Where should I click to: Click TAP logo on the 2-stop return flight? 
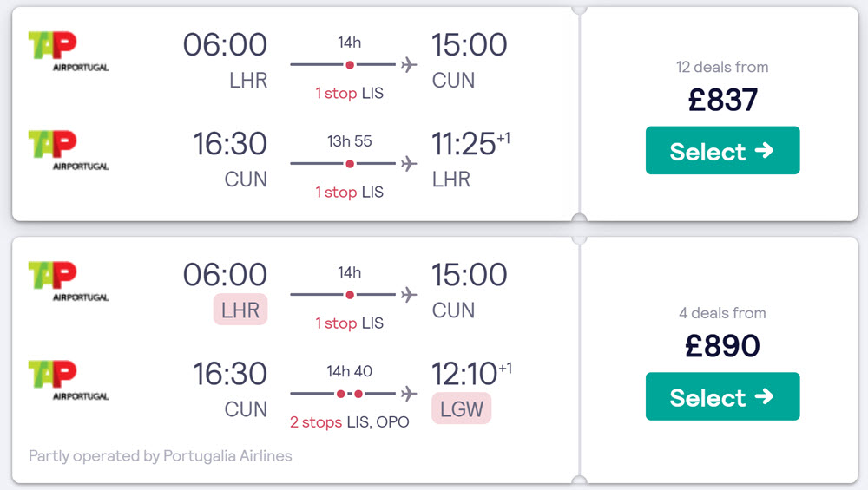click(68, 381)
